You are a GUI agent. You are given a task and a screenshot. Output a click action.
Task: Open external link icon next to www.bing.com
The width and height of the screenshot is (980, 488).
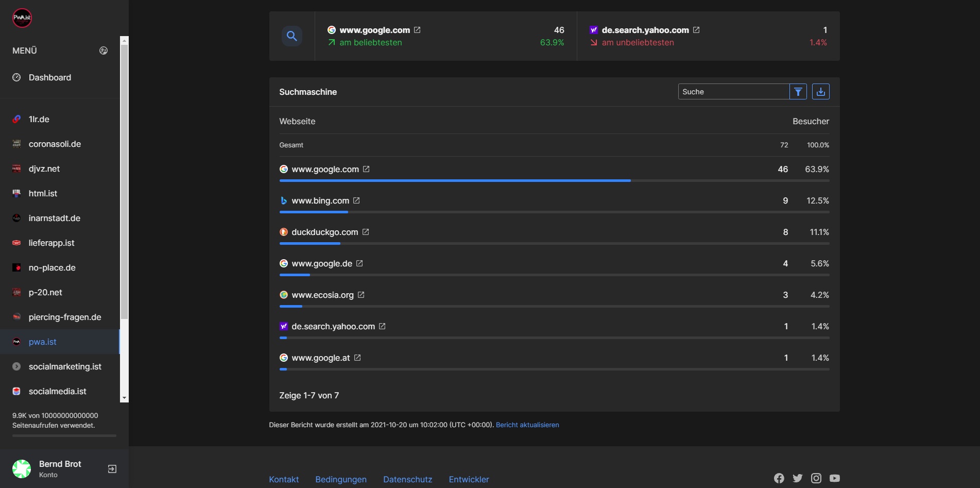[x=356, y=200]
